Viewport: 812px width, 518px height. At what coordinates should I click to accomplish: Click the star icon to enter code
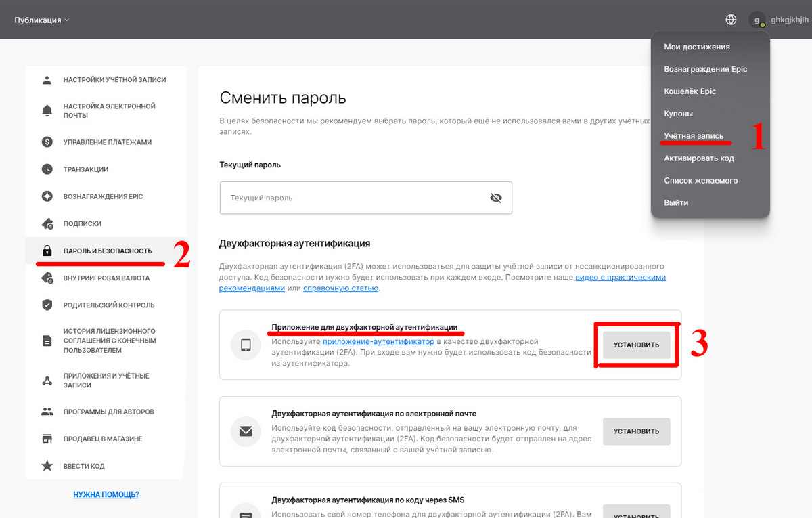tap(47, 466)
